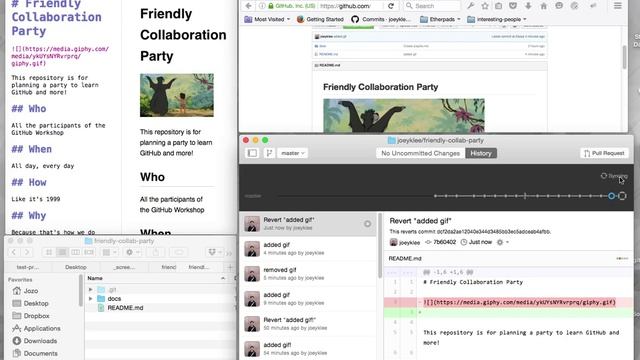Switch Finder to column view
Screen dimensions: 640x360
[76, 252]
